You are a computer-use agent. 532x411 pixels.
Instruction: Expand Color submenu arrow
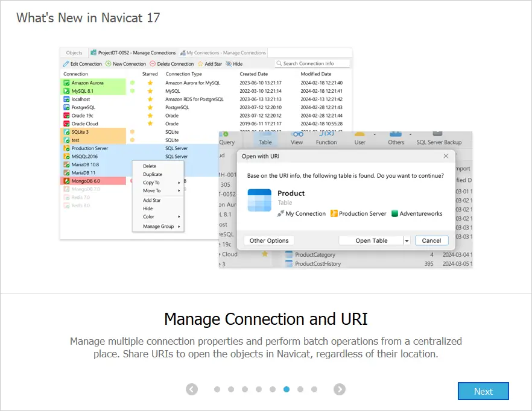(x=179, y=217)
